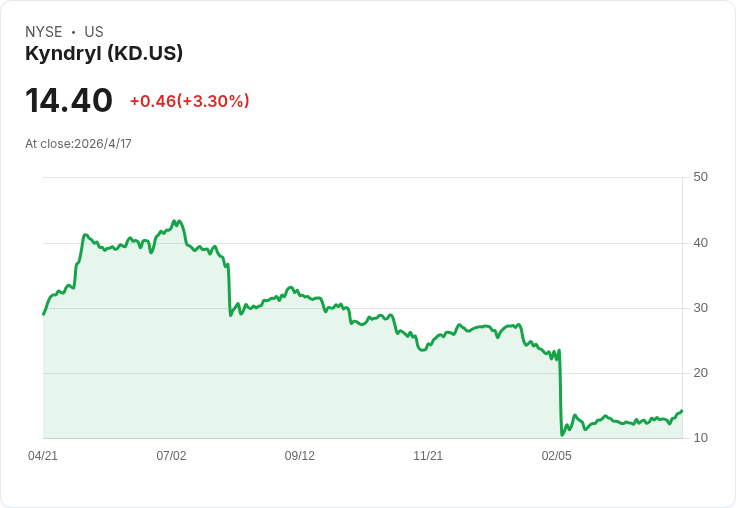Select the 07/02 date on the x-axis

click(171, 456)
